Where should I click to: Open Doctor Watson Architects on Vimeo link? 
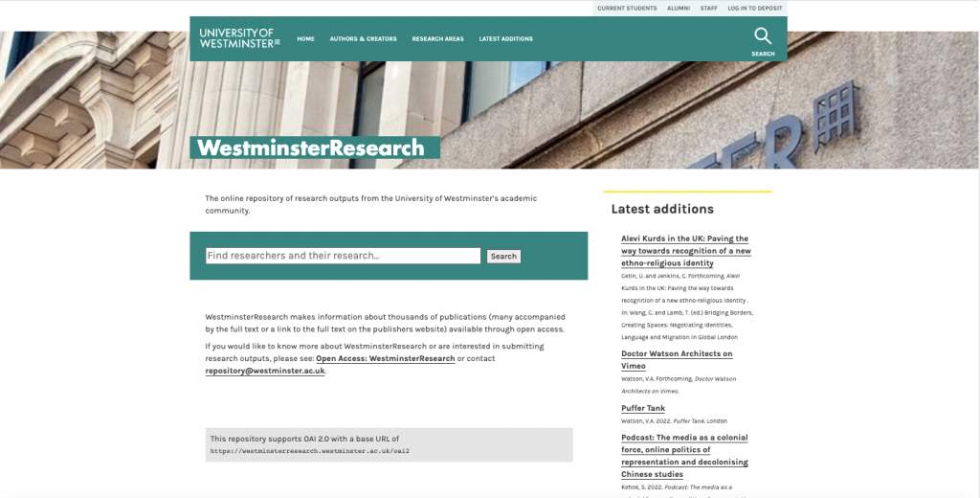[x=677, y=360]
